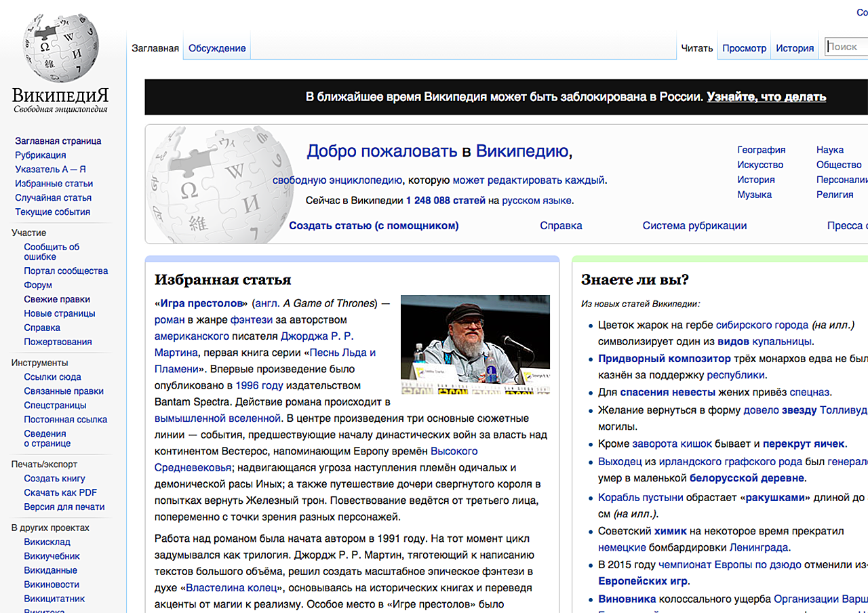Open Викисклад project link
868x613 pixels.
click(47, 542)
